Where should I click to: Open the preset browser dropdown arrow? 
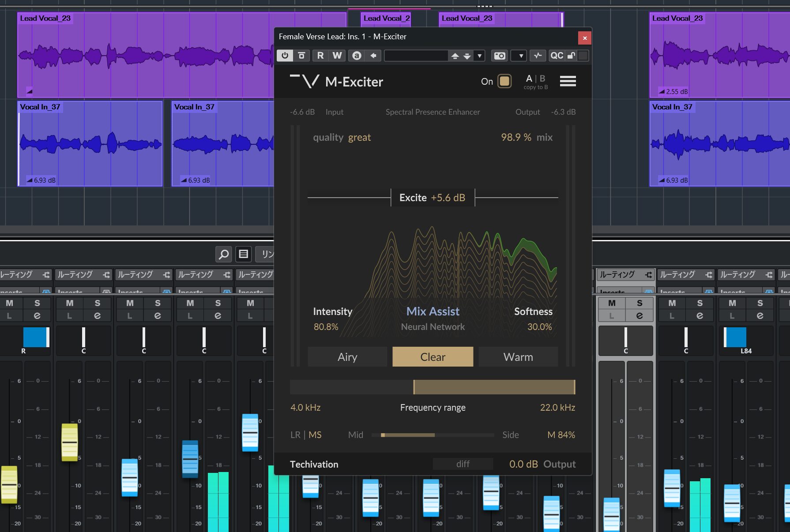[x=479, y=56]
